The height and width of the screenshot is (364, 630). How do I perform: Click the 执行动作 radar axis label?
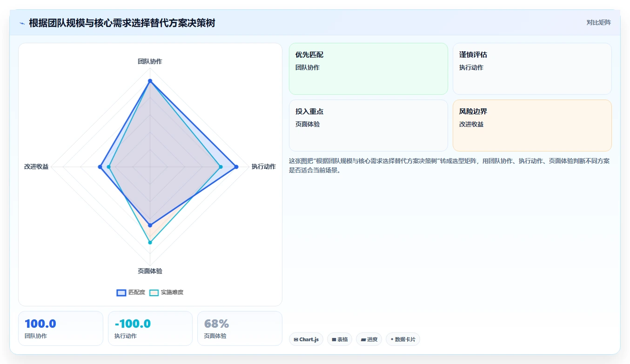pyautogui.click(x=264, y=166)
